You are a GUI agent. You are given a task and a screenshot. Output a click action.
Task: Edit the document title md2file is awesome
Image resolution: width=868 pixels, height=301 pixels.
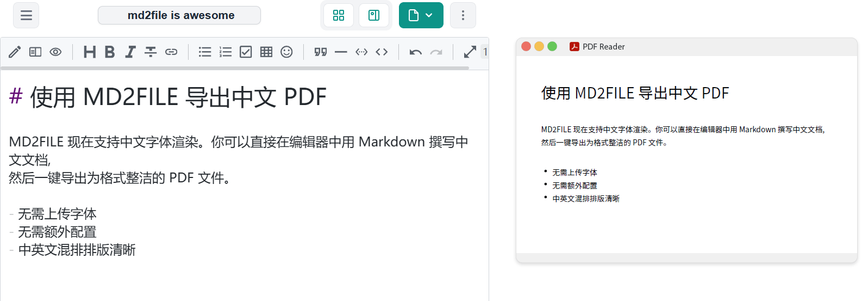click(179, 15)
